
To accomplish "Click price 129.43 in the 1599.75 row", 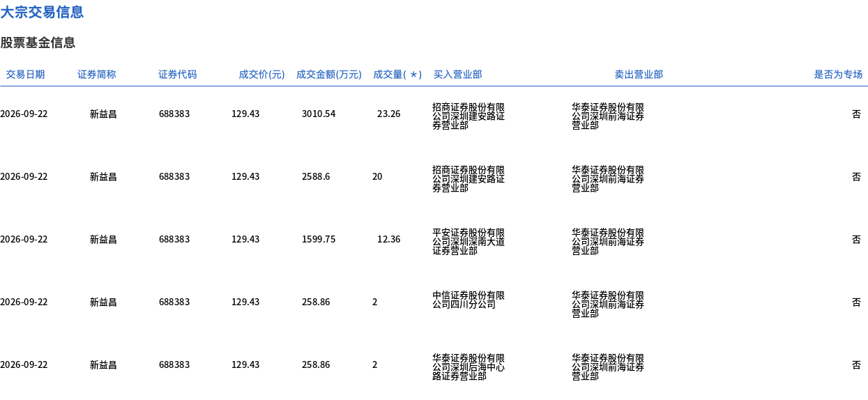I will point(245,239).
